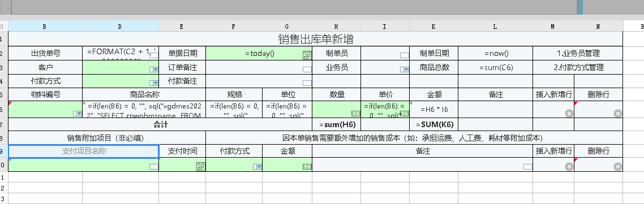Open the 物料编号 dropdown in row 6
The height and width of the screenshot is (204, 644).
point(78,114)
